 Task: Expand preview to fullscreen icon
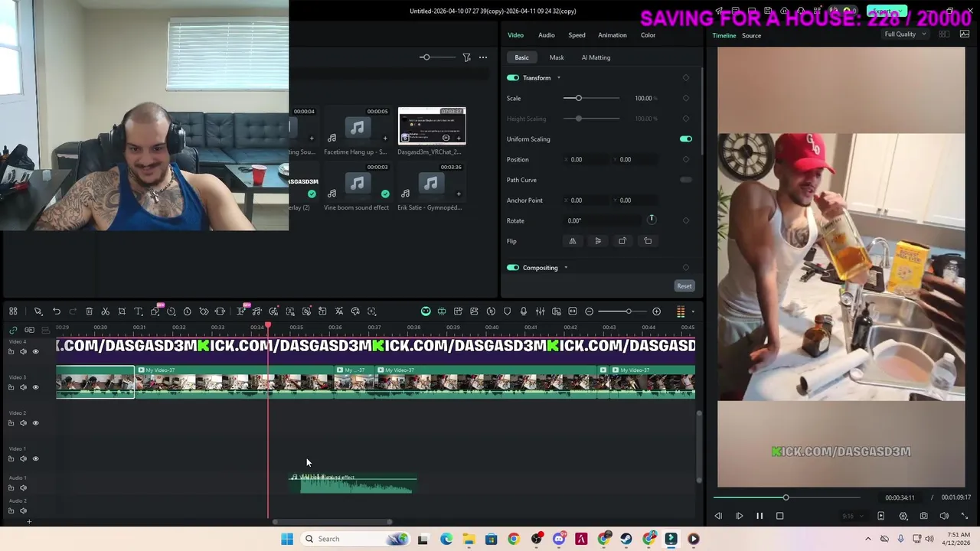965,516
